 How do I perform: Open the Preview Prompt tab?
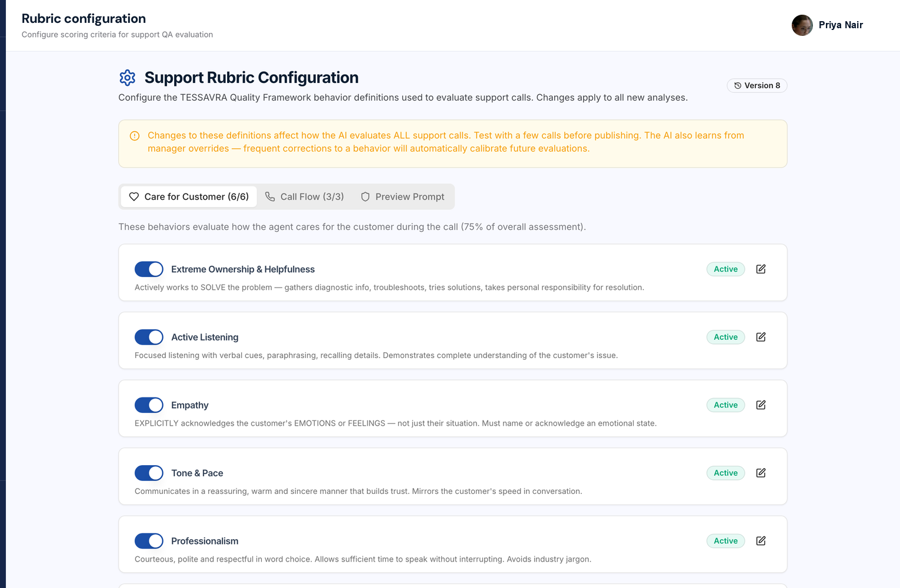(402, 196)
